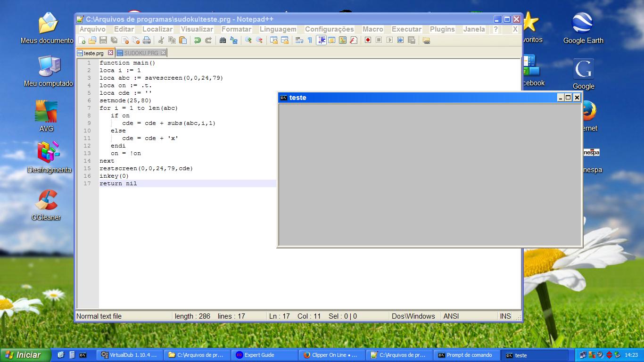Viewport: 644px width, 362px height.
Task: Click the New file toolbar icon
Action: [x=82, y=41]
